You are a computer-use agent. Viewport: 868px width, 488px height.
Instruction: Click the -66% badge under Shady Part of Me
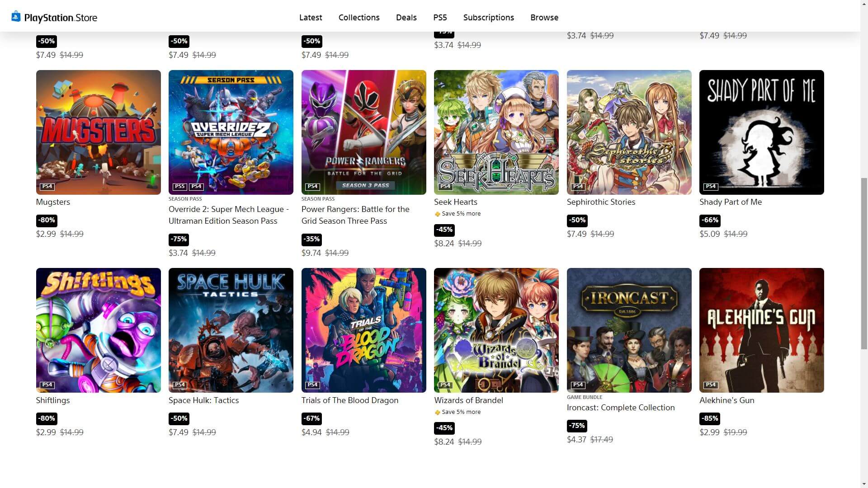(710, 220)
